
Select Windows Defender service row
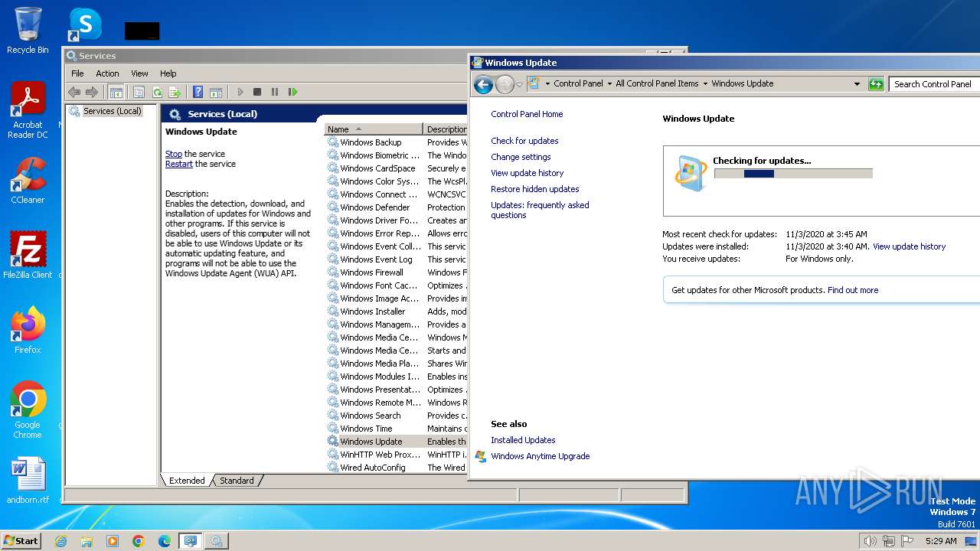(x=397, y=207)
